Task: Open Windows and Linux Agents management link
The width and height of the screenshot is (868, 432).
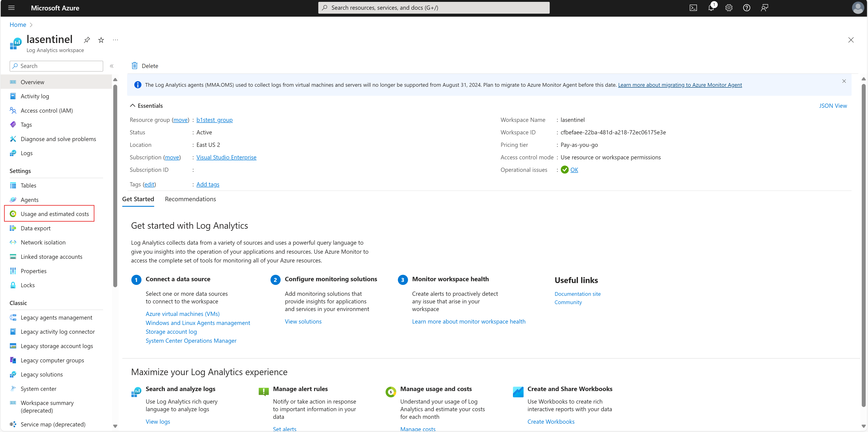Action: (x=198, y=323)
